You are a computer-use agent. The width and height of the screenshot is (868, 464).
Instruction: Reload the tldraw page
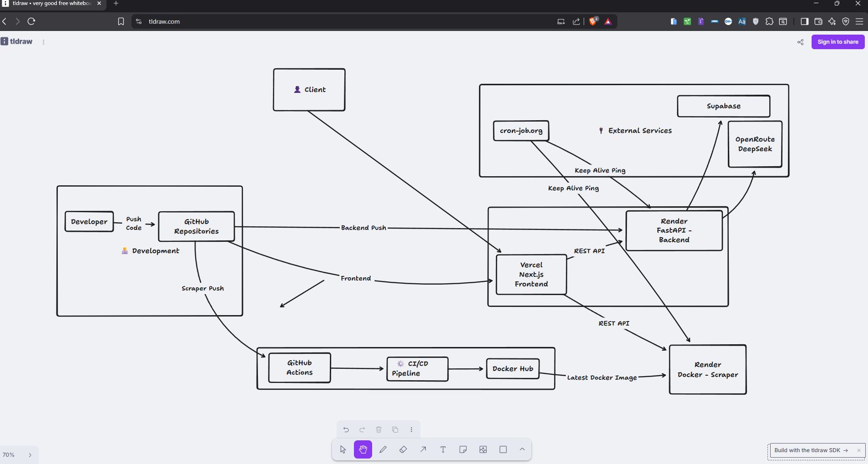(x=31, y=21)
